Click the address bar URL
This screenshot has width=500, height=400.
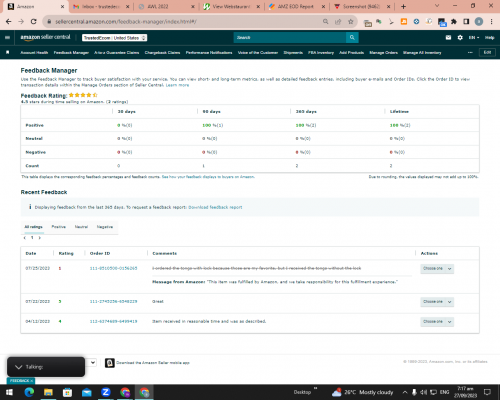(x=126, y=22)
